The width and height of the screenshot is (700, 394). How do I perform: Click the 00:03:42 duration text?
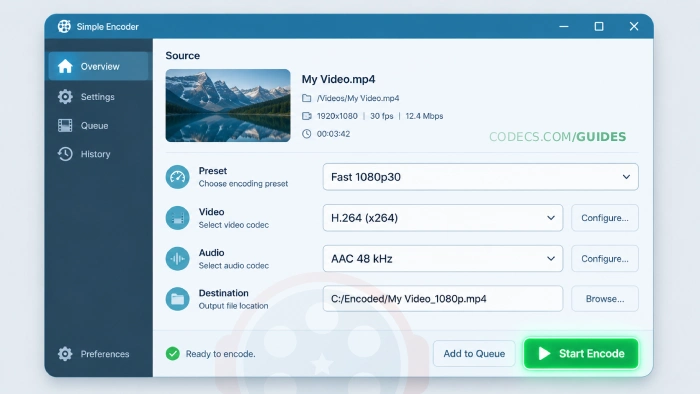(x=333, y=134)
